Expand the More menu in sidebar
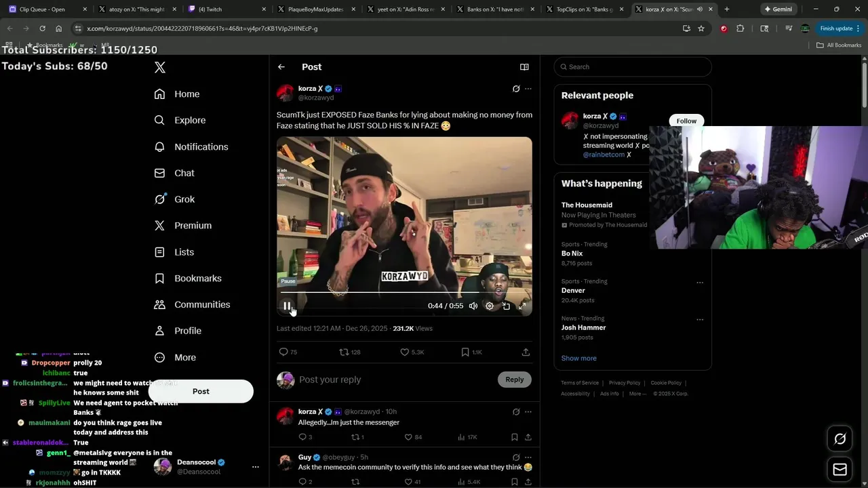 tap(175, 357)
